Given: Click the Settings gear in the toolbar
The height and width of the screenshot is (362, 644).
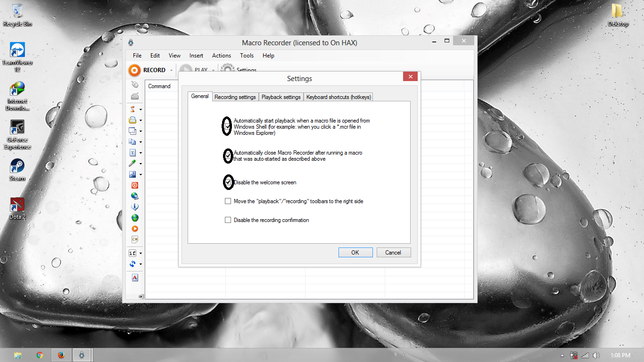Looking at the screenshot, I should point(227,68).
